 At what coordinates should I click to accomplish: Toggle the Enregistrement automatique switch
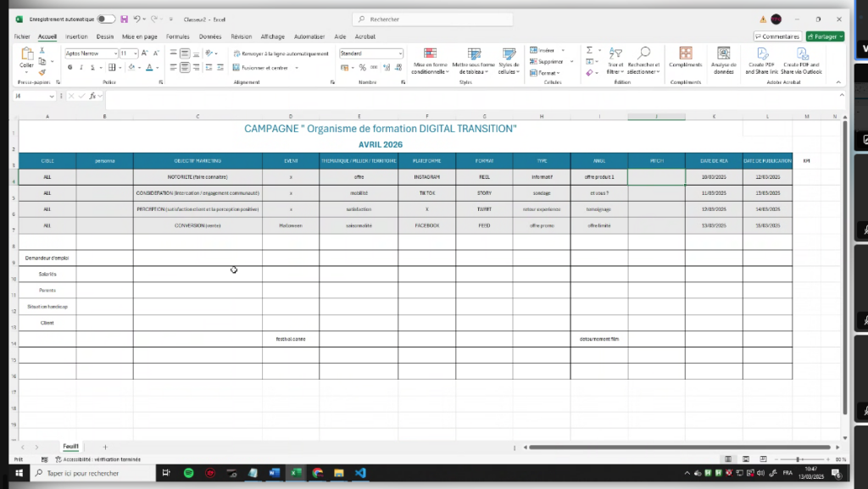pyautogui.click(x=106, y=19)
